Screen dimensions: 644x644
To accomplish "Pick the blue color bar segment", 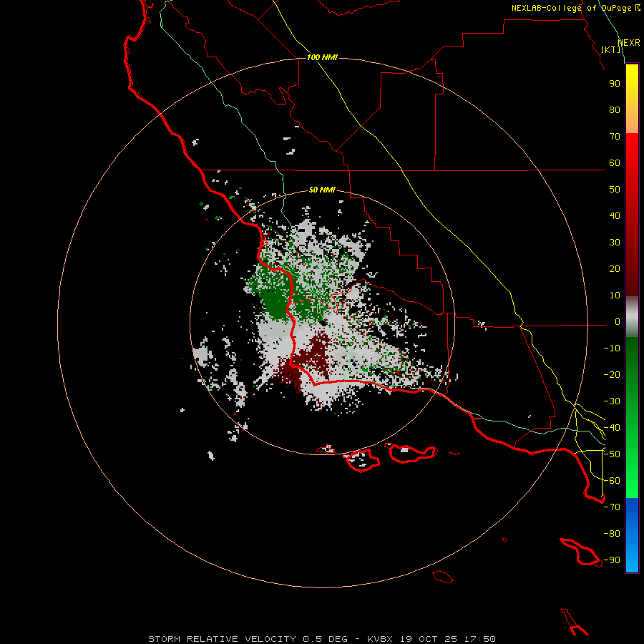I will 632,535.
